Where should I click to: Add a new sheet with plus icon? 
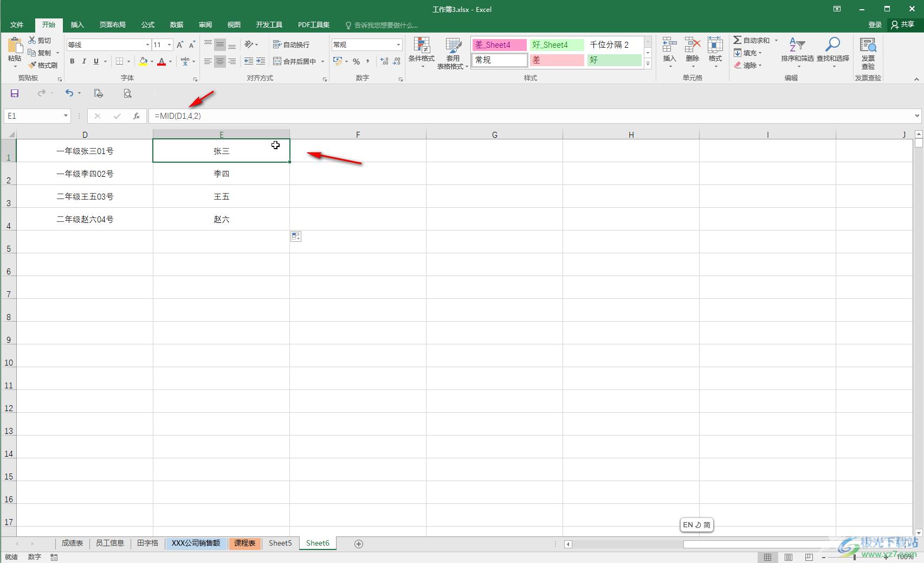click(358, 543)
